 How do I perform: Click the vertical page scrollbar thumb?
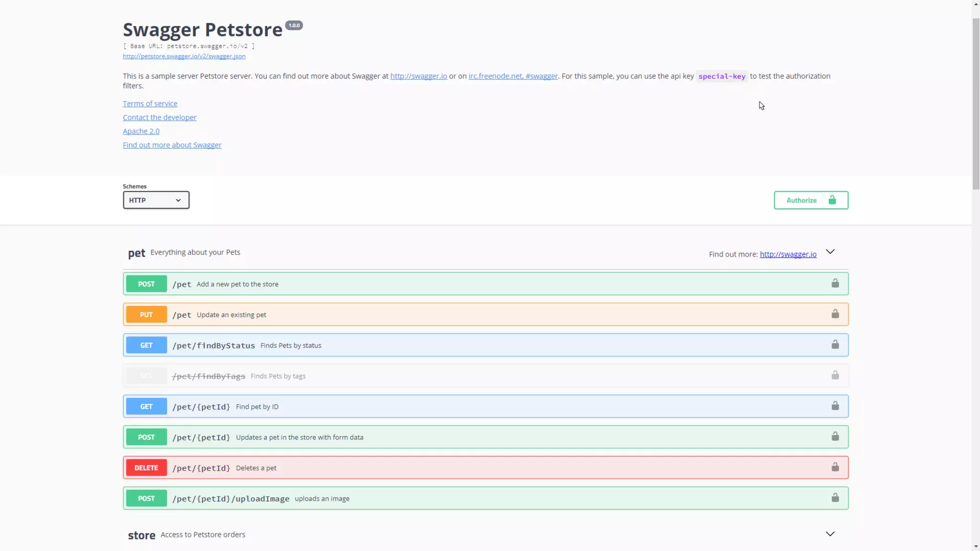click(976, 103)
